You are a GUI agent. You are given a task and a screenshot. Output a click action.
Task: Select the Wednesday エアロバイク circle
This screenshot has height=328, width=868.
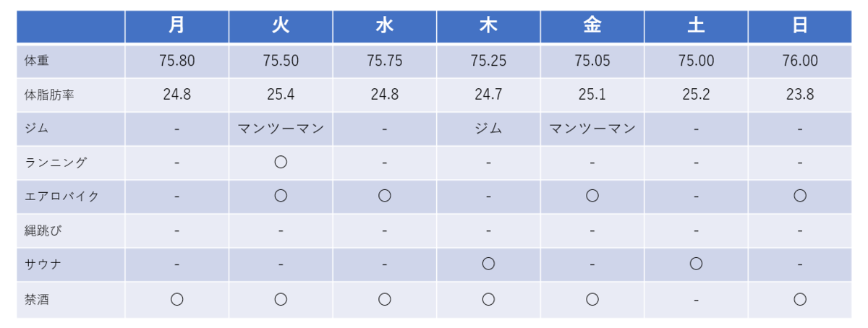tap(385, 196)
